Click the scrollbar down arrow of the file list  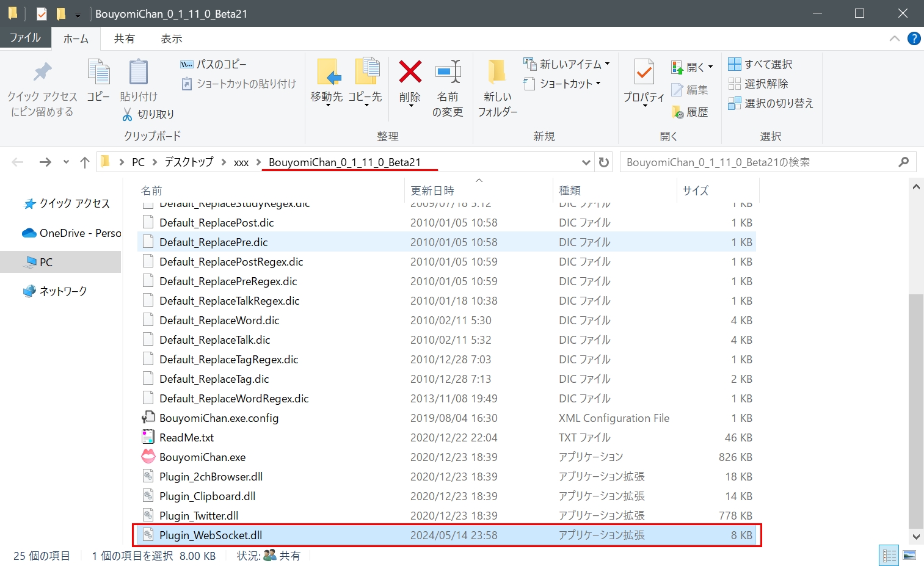(916, 537)
